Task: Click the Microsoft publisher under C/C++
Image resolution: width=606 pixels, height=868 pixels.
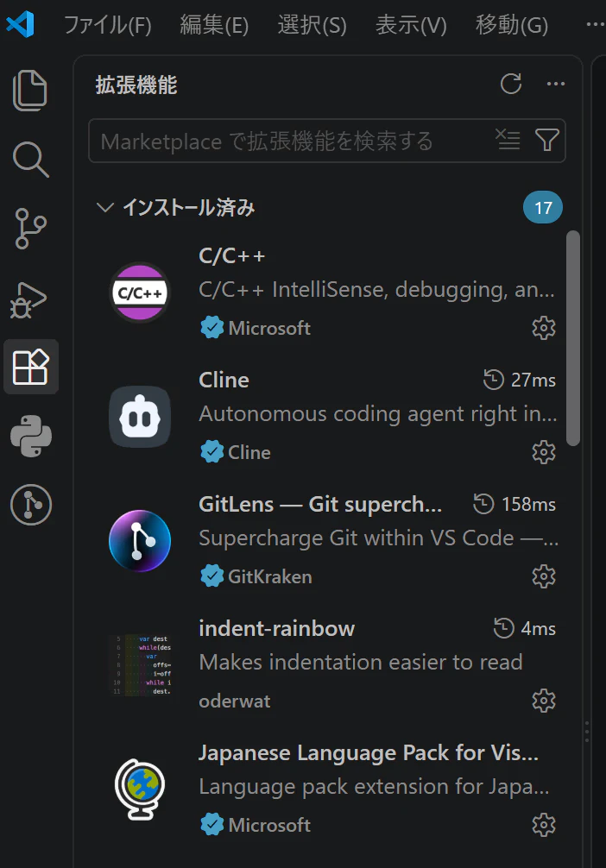Action: pyautogui.click(x=269, y=328)
